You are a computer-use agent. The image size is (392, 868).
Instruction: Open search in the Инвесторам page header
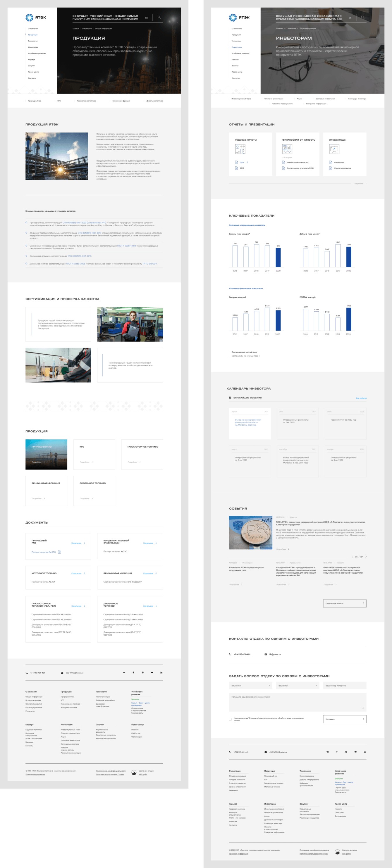(363, 18)
